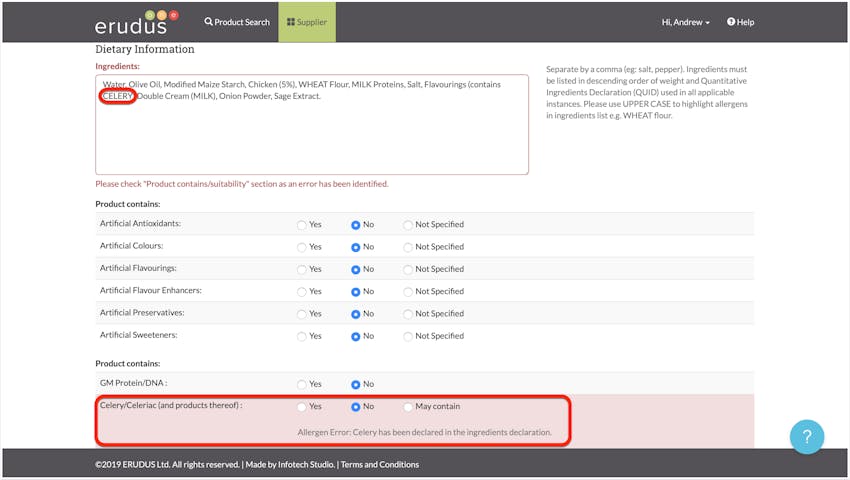The height and width of the screenshot is (480, 850).
Task: Select Not Specified for Artificial Preservatives
Action: click(408, 314)
